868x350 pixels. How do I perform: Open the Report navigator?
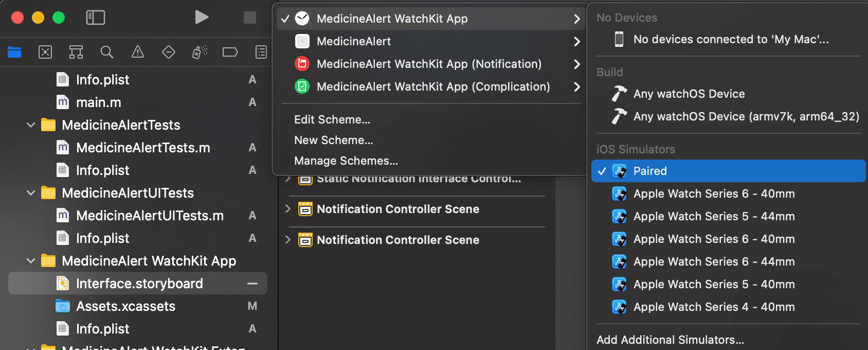click(x=261, y=52)
